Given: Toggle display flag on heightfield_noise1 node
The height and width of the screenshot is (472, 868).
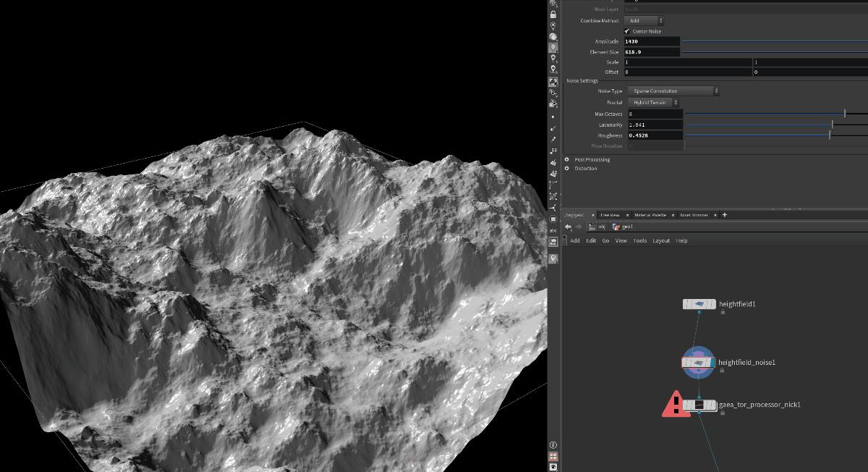Looking at the screenshot, I should pos(712,362).
